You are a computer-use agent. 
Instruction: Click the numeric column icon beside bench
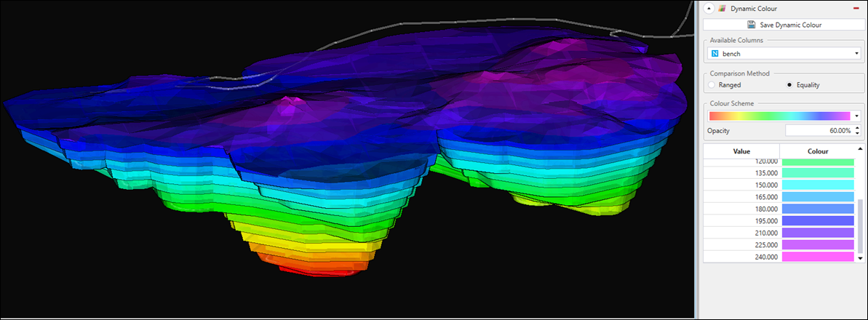click(714, 54)
